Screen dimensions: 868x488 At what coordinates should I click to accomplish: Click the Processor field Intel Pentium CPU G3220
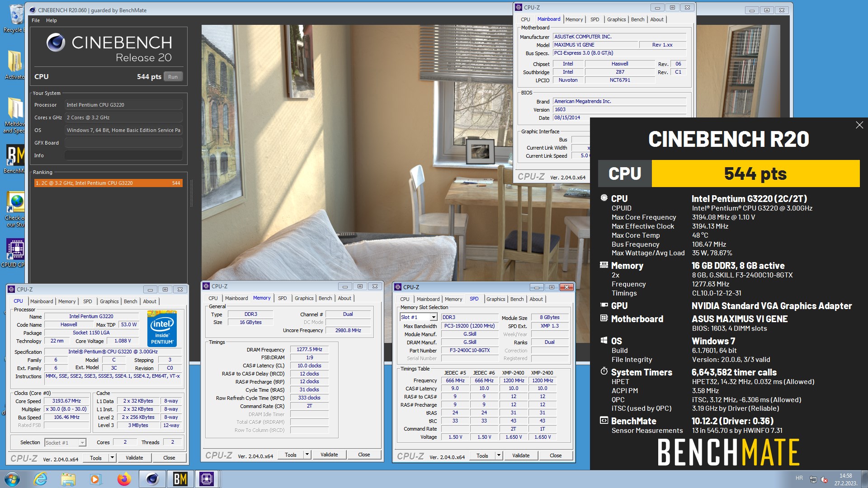(x=123, y=105)
